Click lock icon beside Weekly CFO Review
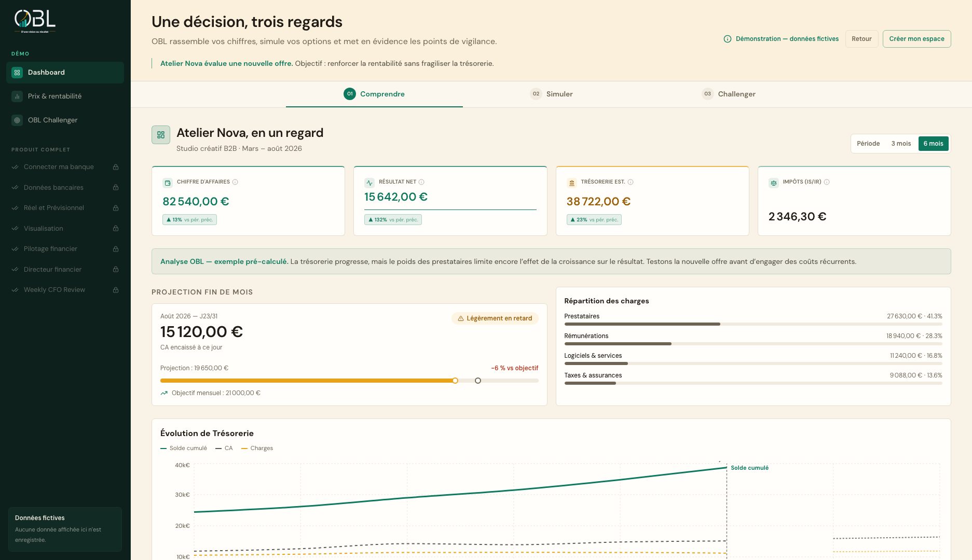Viewport: 972px width, 560px height. pos(116,290)
